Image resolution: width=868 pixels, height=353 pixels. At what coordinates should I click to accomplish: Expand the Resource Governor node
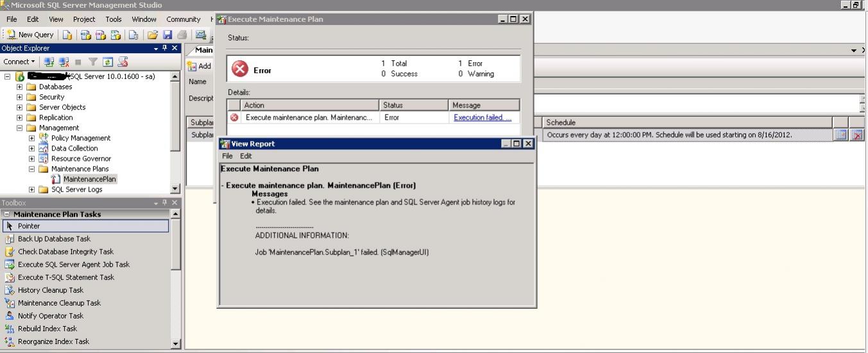pyautogui.click(x=32, y=158)
